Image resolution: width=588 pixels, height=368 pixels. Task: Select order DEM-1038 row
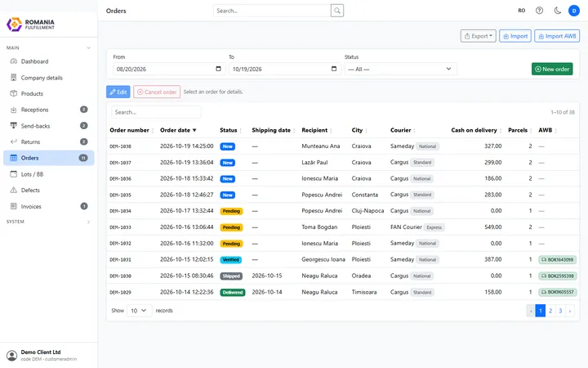pyautogui.click(x=343, y=146)
